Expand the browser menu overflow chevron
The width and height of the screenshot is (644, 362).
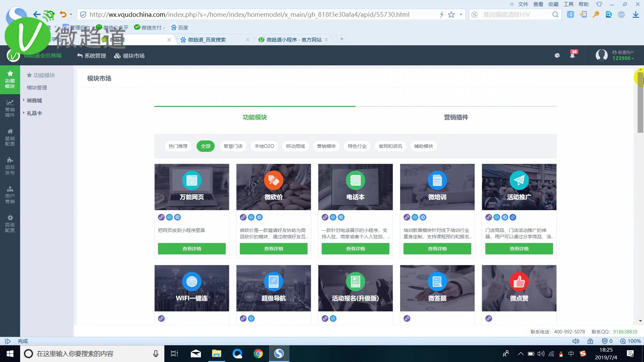click(512, 4)
